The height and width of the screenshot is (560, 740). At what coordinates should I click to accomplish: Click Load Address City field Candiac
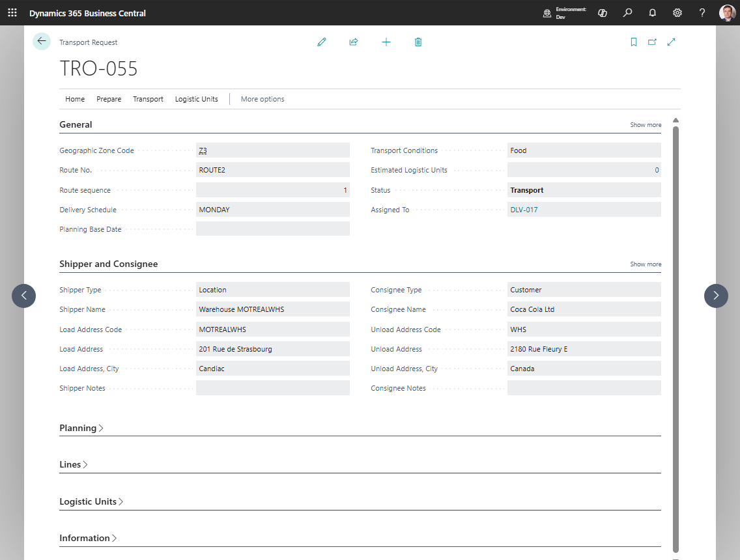273,369
